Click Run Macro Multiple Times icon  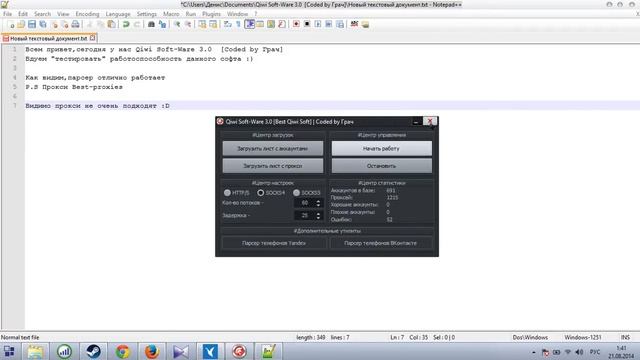[x=329, y=24]
